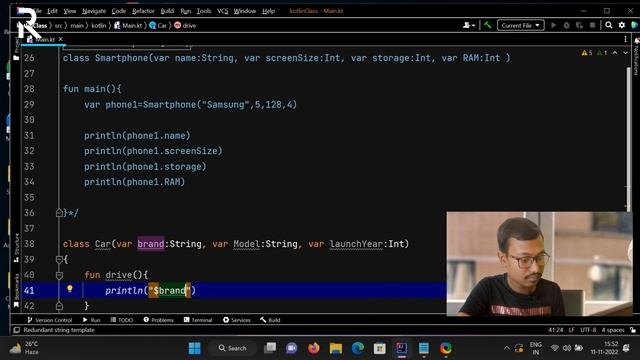The image size is (640, 360).
Task: Click the Run play button in toolbar
Action: 553,25
